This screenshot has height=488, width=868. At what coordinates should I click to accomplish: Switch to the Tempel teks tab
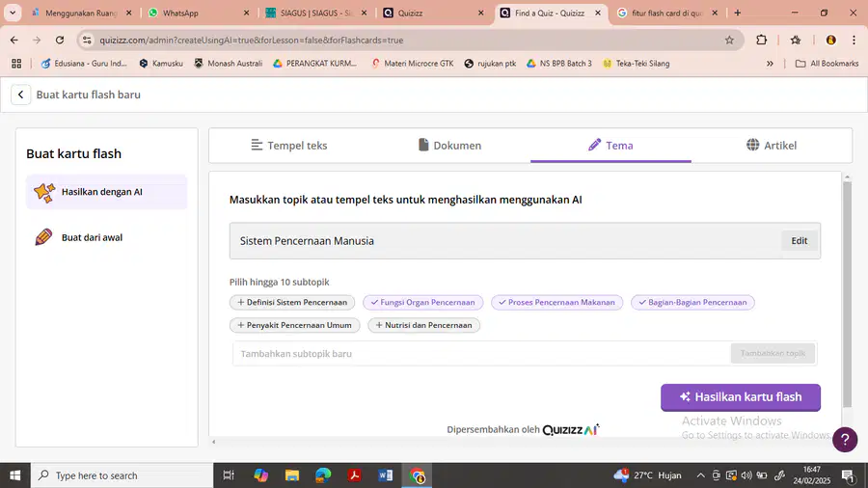pos(289,146)
